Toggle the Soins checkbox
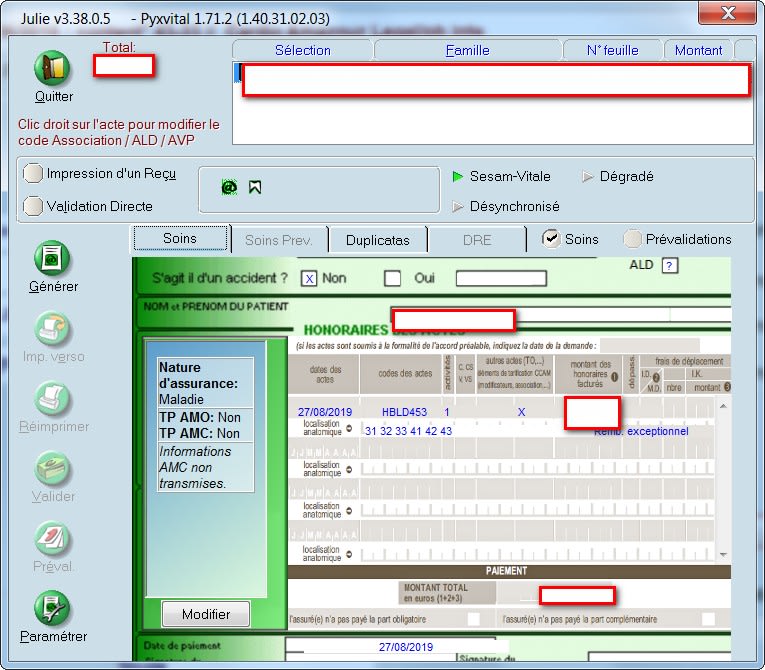The height and width of the screenshot is (670, 765). click(x=551, y=239)
